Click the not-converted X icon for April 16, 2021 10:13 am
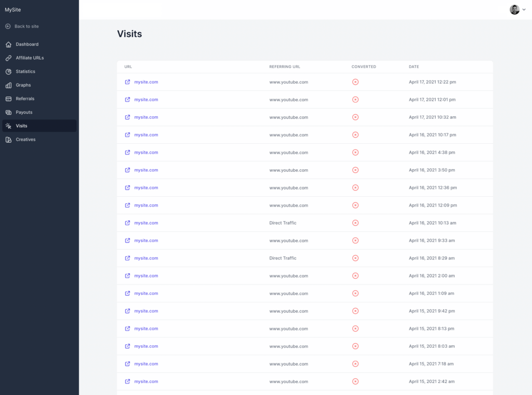This screenshot has height=395, width=532. point(355,223)
